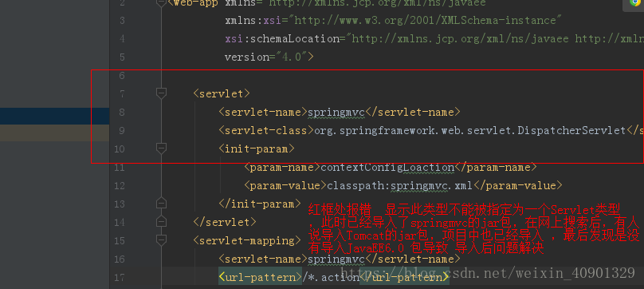Click line number 16 in the gutter

click(x=120, y=259)
